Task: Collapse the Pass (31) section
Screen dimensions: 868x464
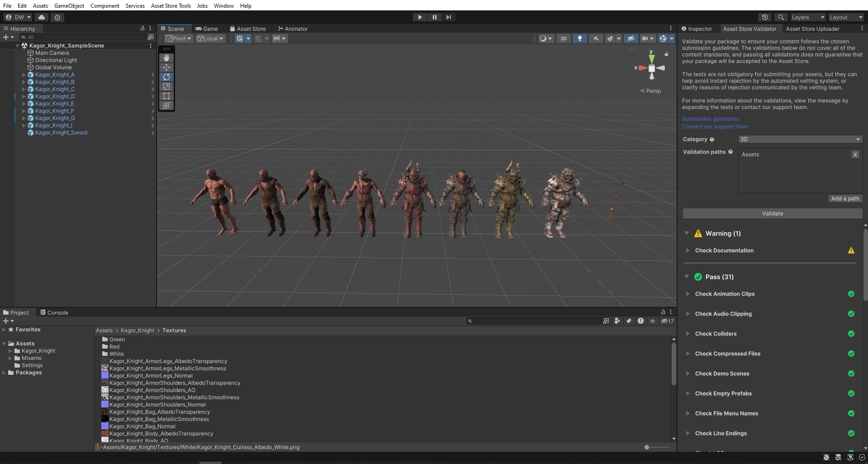Action: click(687, 277)
